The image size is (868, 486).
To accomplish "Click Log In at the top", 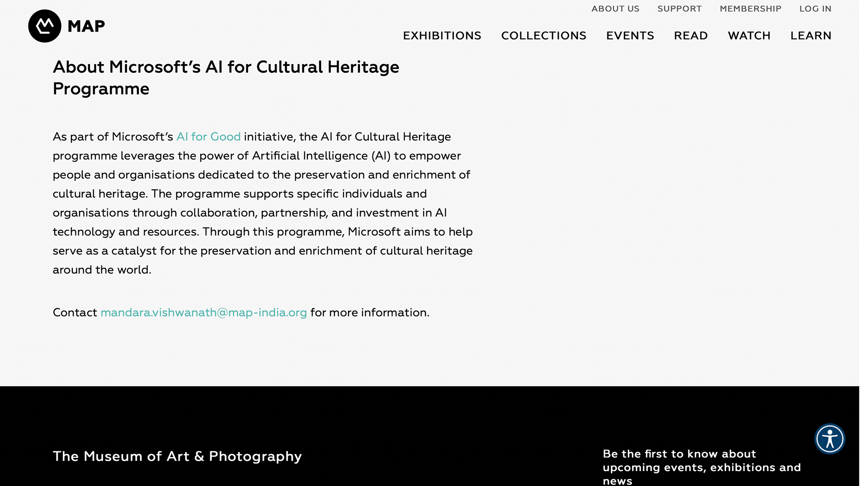I will point(815,9).
